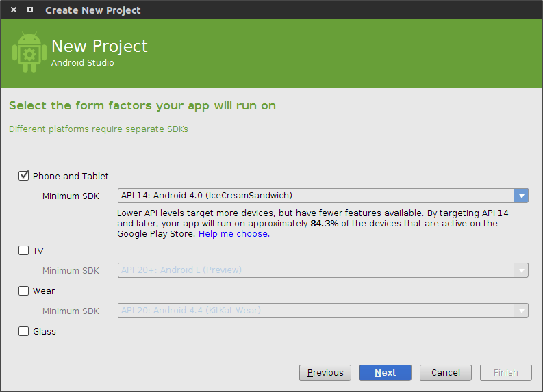Click the Minimum SDK label under TV
The image size is (543, 392).
[71, 270]
